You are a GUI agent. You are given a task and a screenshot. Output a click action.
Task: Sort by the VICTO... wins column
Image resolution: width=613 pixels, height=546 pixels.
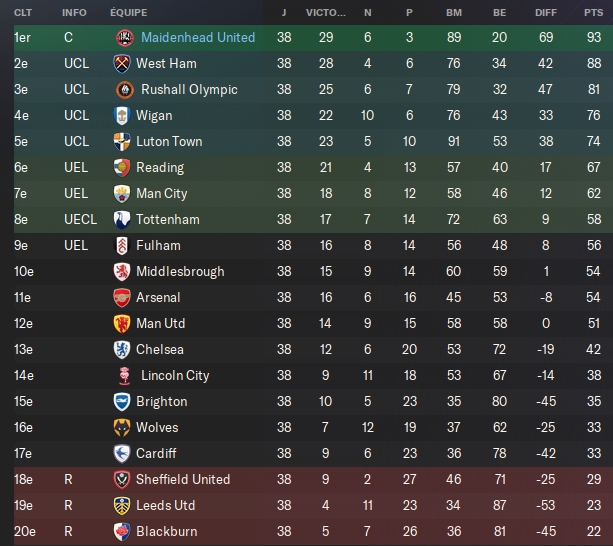(328, 13)
